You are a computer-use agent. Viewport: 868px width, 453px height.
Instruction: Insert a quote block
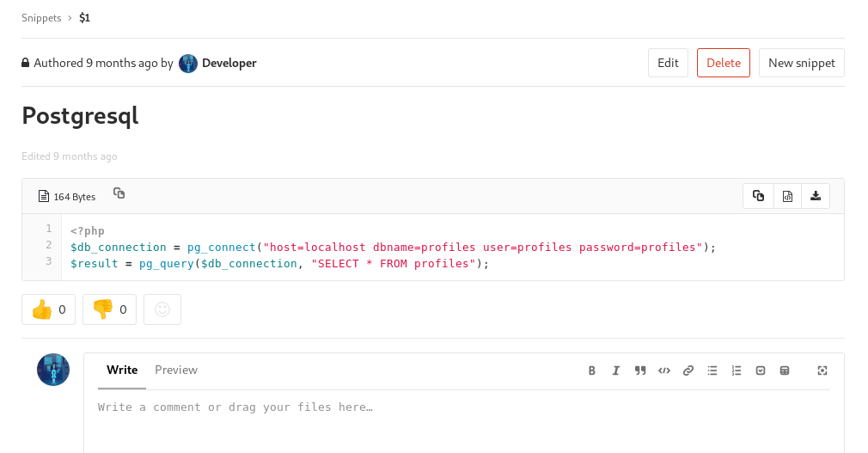coord(640,370)
